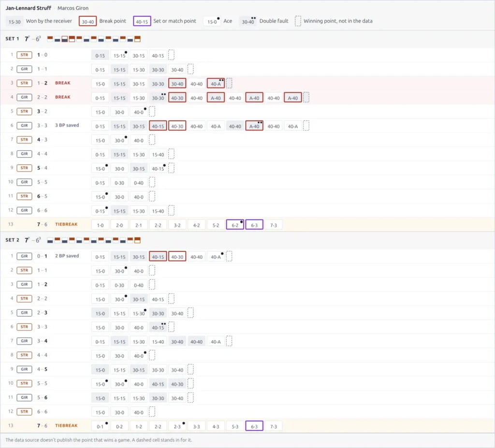Screen dimensions: 495x448
Task: Select the 0-1 ace cell in Set 2 tiebreak
Action: (100, 426)
